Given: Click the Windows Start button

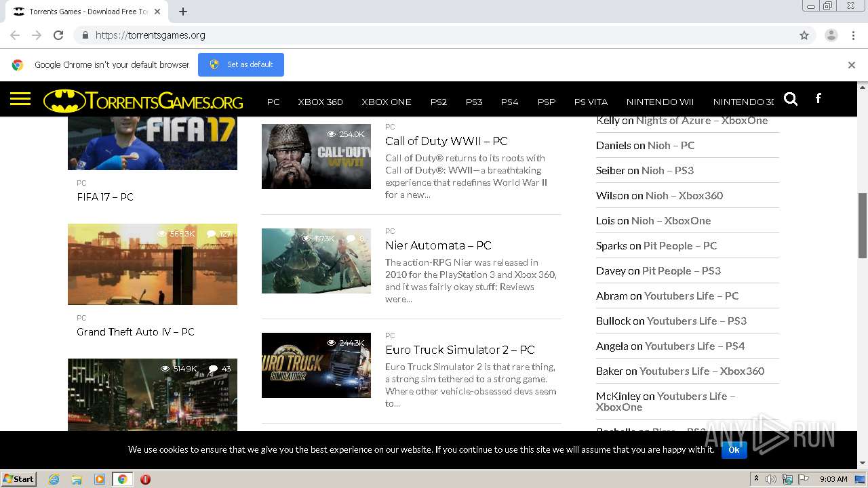Looking at the screenshot, I should pyautogui.click(x=19, y=479).
